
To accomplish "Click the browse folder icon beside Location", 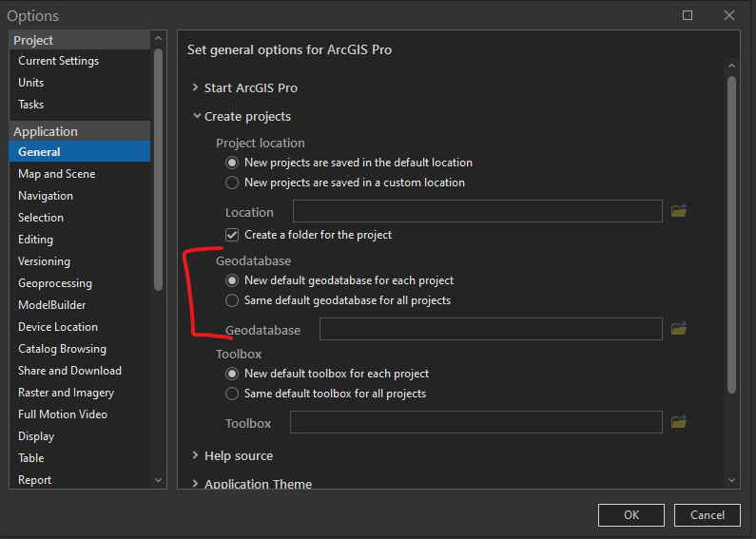I will tap(678, 211).
